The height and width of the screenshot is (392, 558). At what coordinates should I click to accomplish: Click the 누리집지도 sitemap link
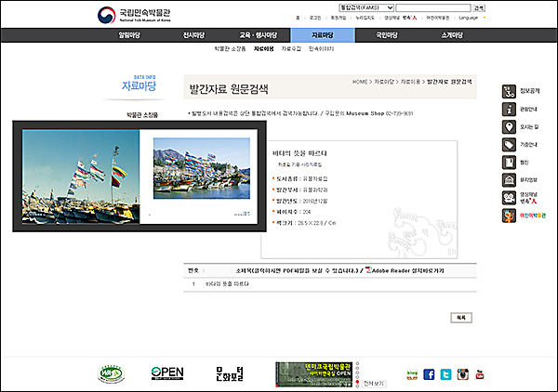[365, 18]
